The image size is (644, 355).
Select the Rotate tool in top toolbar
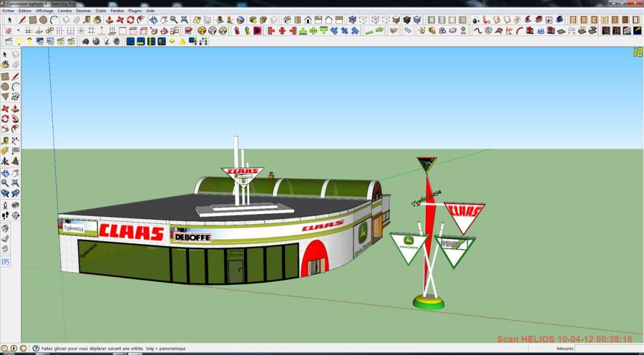[x=131, y=20]
